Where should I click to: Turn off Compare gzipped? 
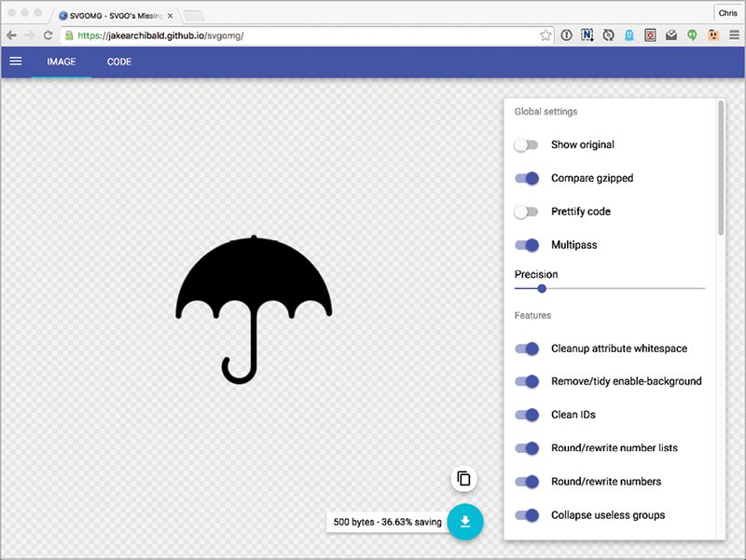point(527,179)
